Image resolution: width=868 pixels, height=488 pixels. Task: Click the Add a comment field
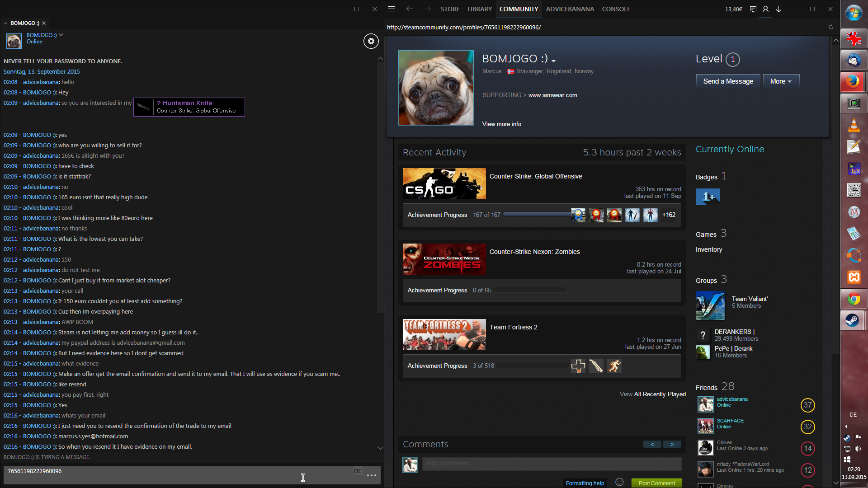[552, 464]
